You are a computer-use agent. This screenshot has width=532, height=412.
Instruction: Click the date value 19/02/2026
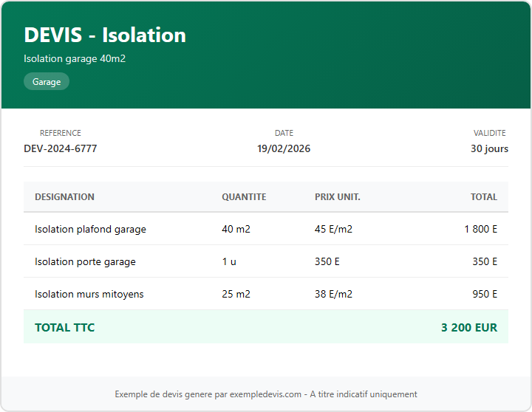pyautogui.click(x=284, y=148)
